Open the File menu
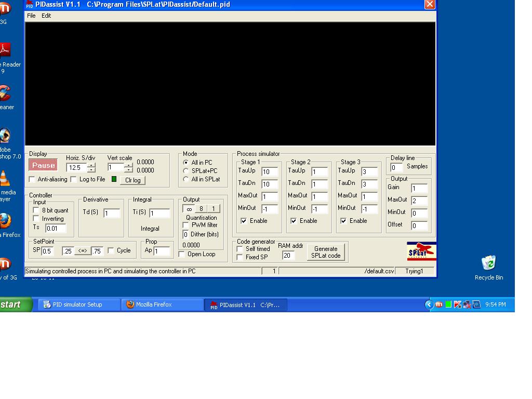Screen dimensions: 532x399 coord(31,16)
